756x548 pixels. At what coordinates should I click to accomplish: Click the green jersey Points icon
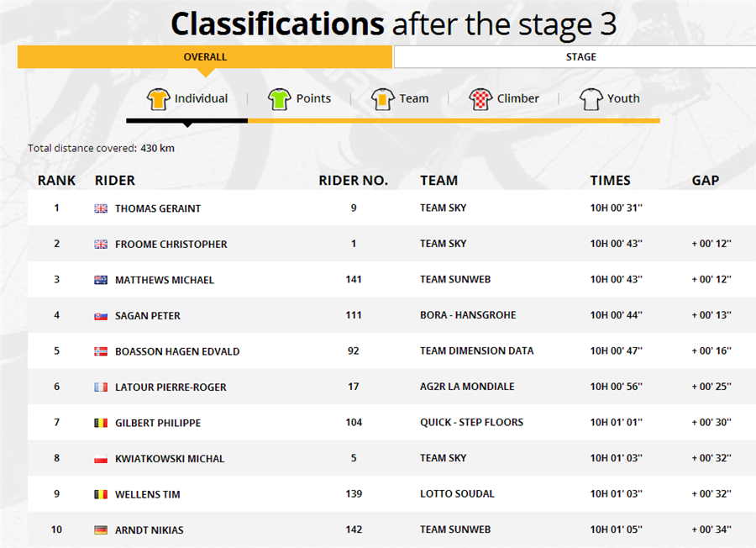click(x=280, y=99)
